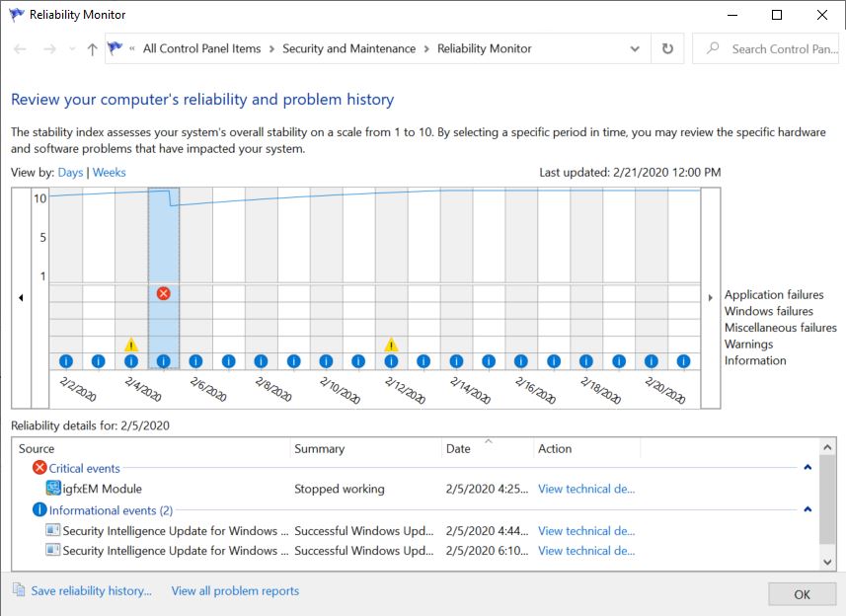The image size is (846, 616).
Task: Collapse the Informational events group
Action: click(808, 509)
